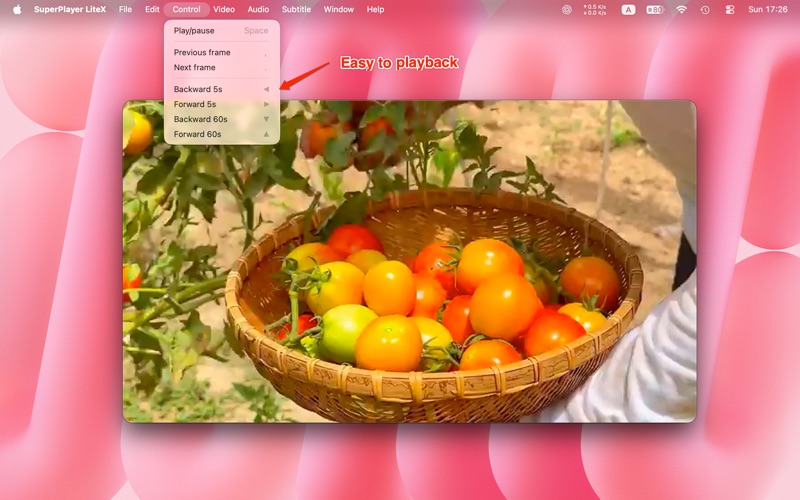Choose Backward 60s in Control menu
800x500 pixels.
(x=221, y=119)
